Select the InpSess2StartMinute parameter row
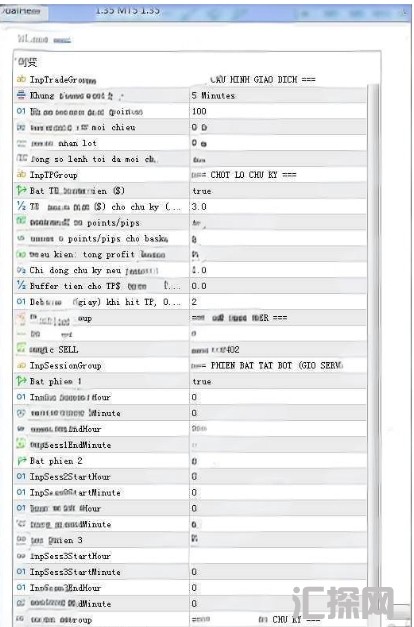This screenshot has height=627, width=414. coord(190,492)
